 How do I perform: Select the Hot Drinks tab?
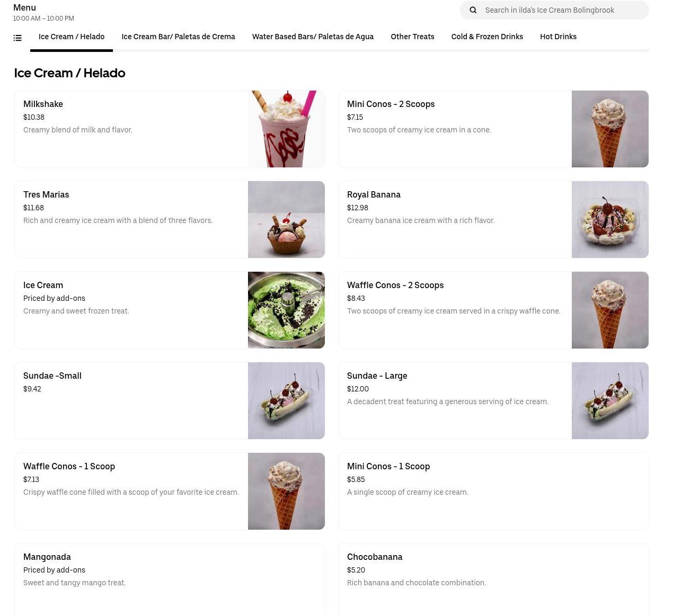point(558,37)
